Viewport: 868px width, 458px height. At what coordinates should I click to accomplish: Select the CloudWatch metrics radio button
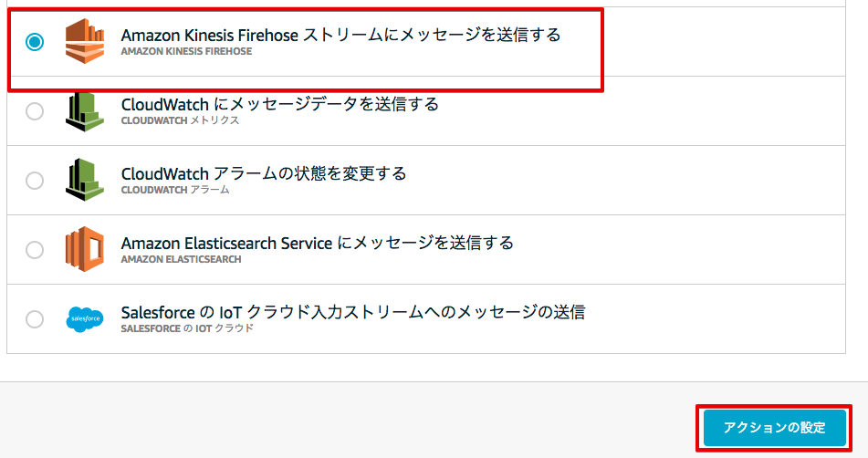coord(35,111)
